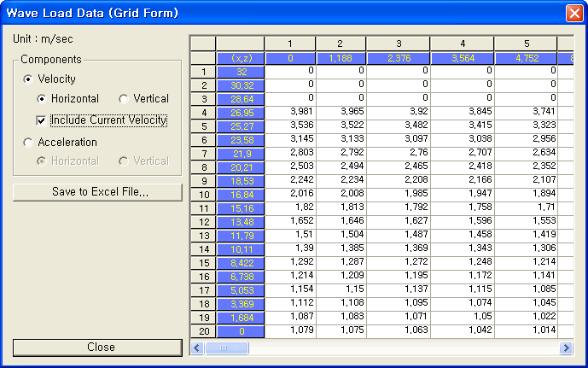This screenshot has height=368, width=588.
Task: Click the Close button at bottom
Action: coord(97,348)
